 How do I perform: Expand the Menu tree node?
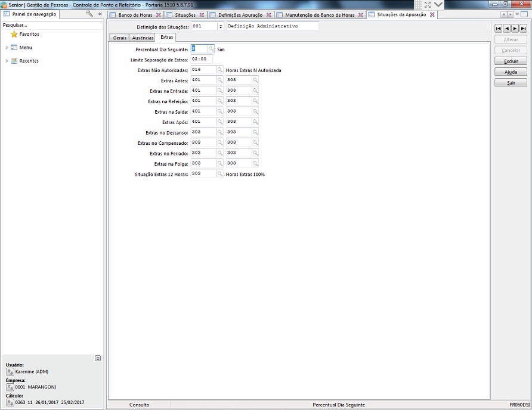pos(7,48)
